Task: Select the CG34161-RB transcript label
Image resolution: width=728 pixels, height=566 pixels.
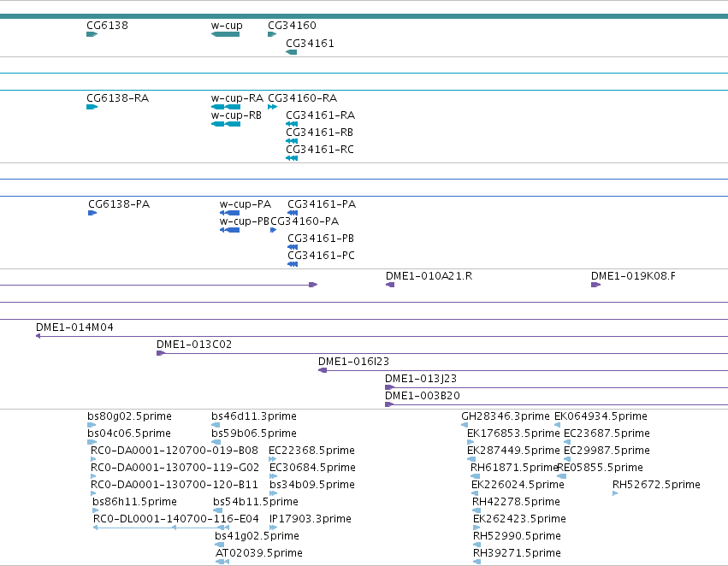Action: click(x=319, y=133)
